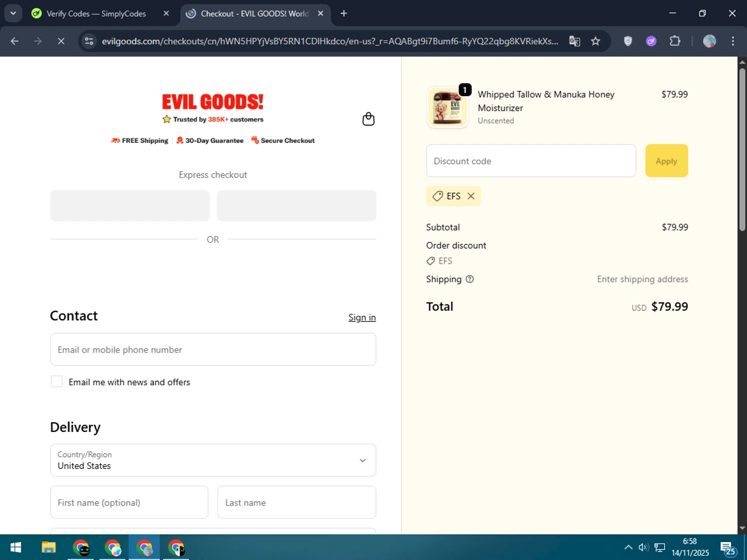
Task: Click the second express checkout placeholder button
Action: coord(296,206)
